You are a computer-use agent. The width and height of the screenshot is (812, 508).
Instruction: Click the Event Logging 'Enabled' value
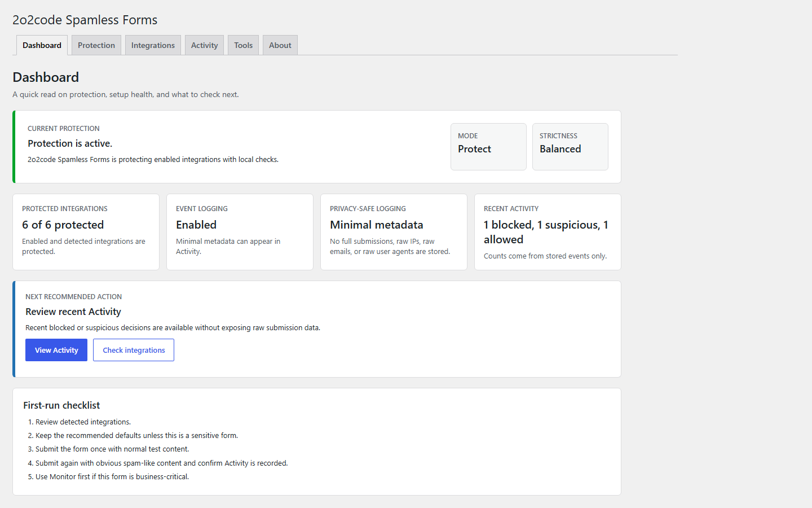196,225
